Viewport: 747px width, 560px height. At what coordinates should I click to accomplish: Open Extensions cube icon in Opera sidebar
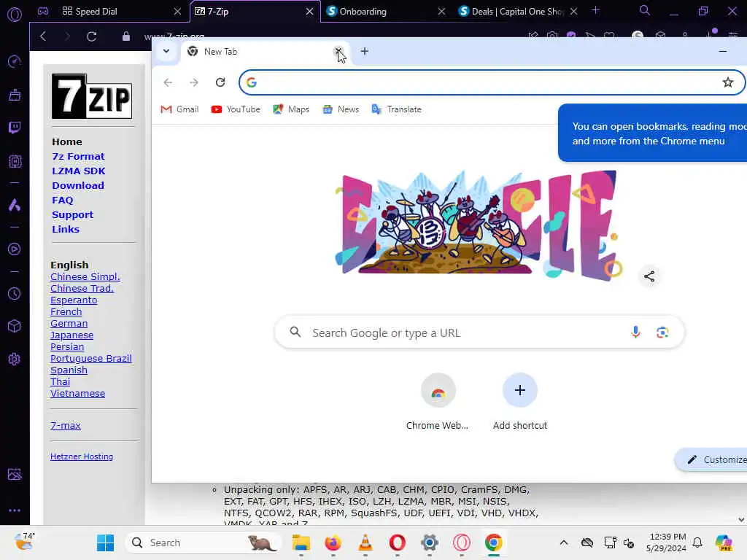pyautogui.click(x=15, y=326)
